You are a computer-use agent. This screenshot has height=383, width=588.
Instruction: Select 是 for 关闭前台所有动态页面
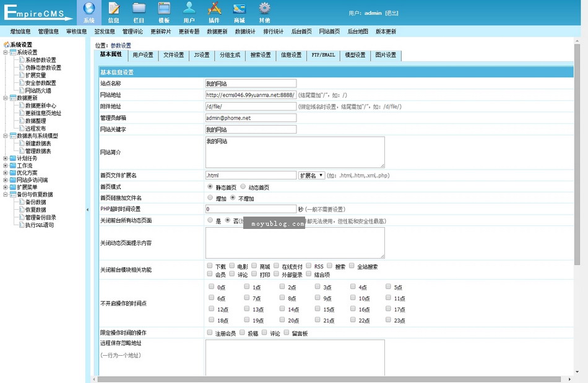point(210,220)
